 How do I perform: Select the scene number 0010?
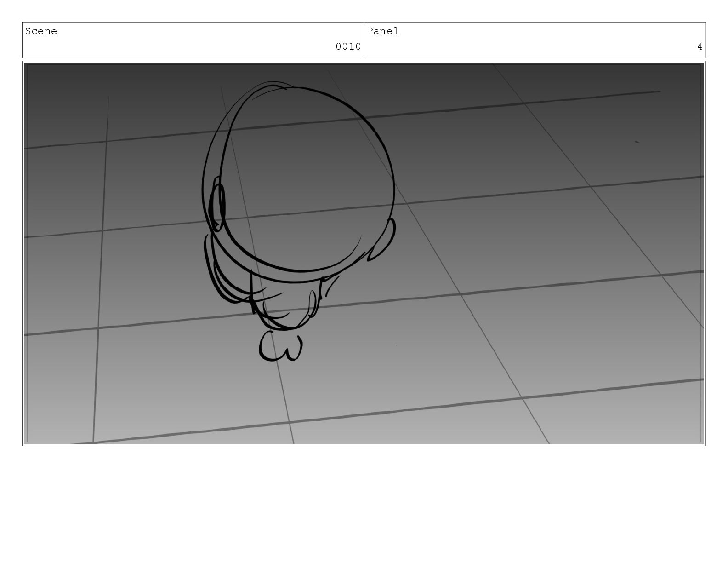tap(348, 46)
